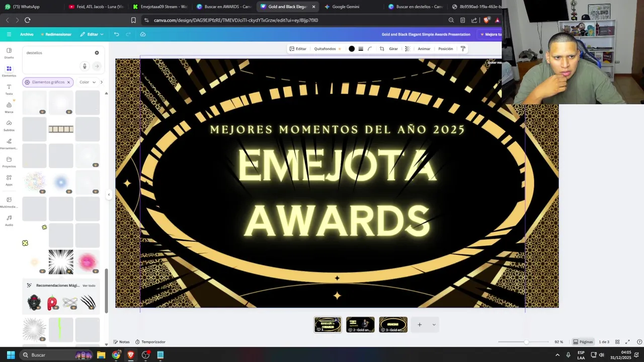Image resolution: width=644 pixels, height=362 pixels.
Task: Open the Apps sidebar panel
Action: (9, 180)
